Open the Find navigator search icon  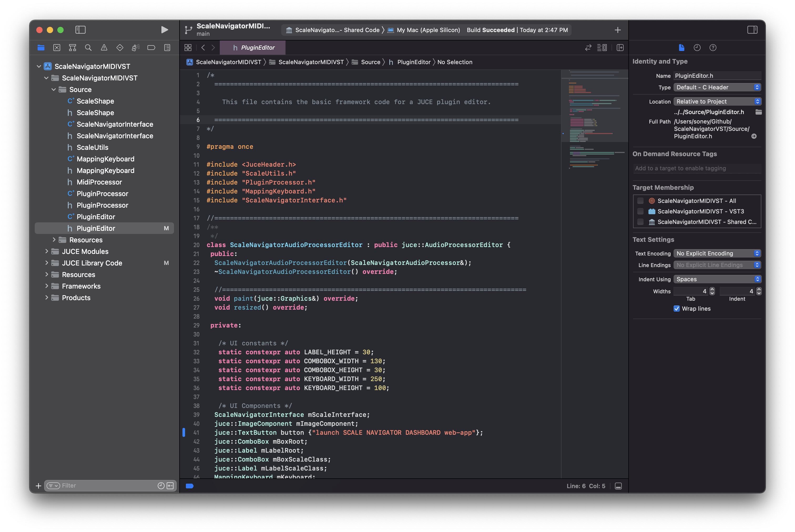click(88, 48)
